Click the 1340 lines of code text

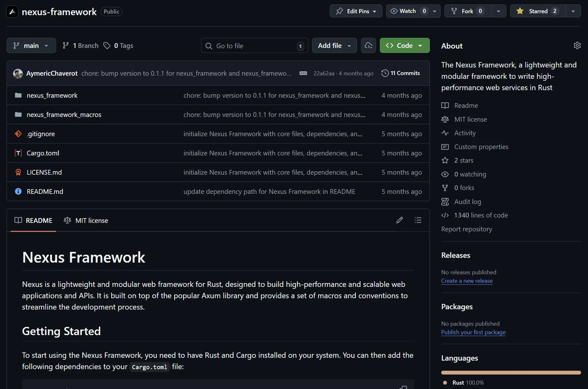[481, 215]
